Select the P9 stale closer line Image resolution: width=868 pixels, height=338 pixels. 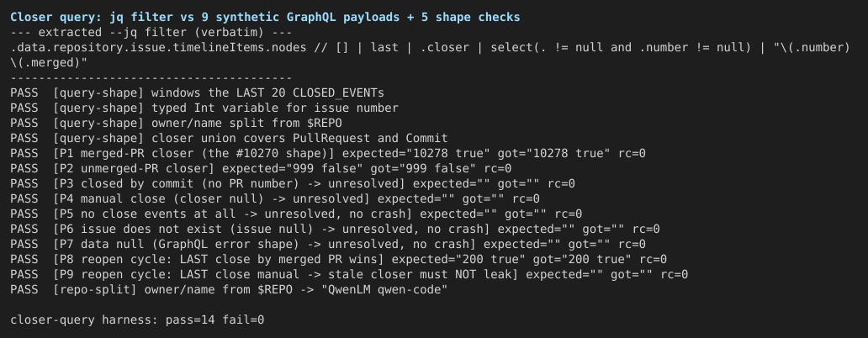pos(349,274)
